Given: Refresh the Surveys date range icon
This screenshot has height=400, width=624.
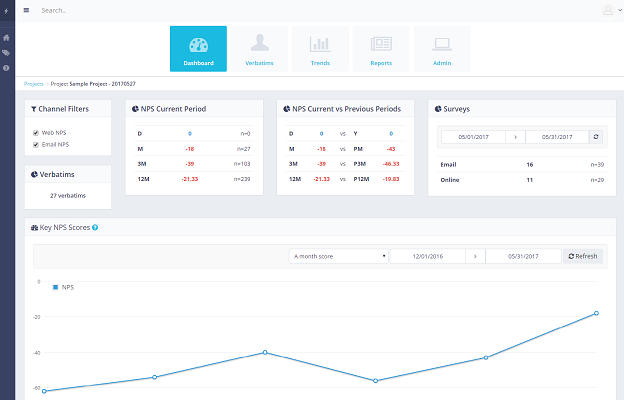Looking at the screenshot, I should pos(596,137).
